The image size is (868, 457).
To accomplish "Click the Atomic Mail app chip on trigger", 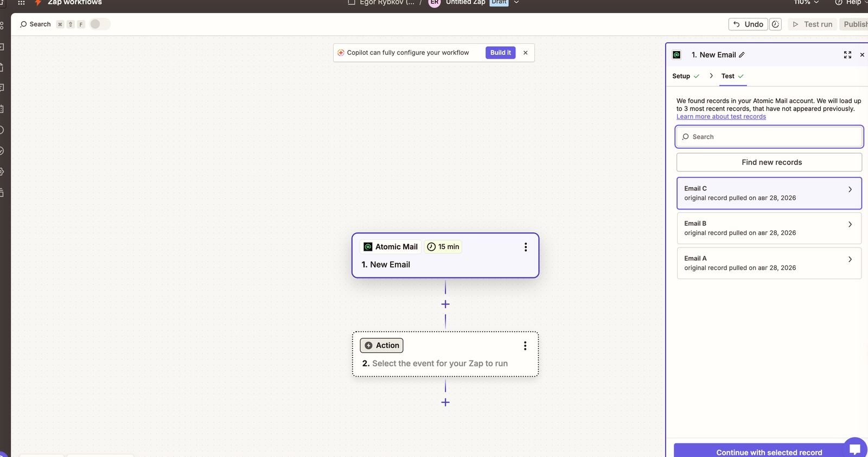I will click(x=391, y=247).
